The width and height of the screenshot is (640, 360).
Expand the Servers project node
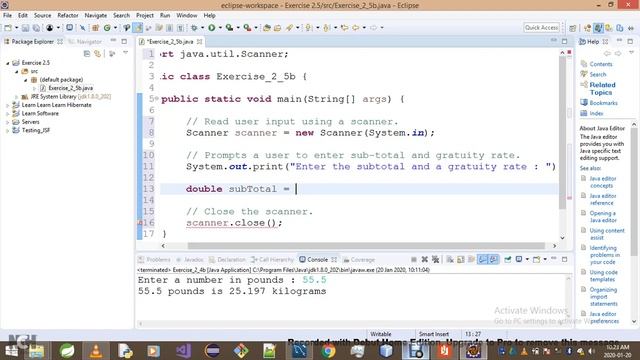7,122
